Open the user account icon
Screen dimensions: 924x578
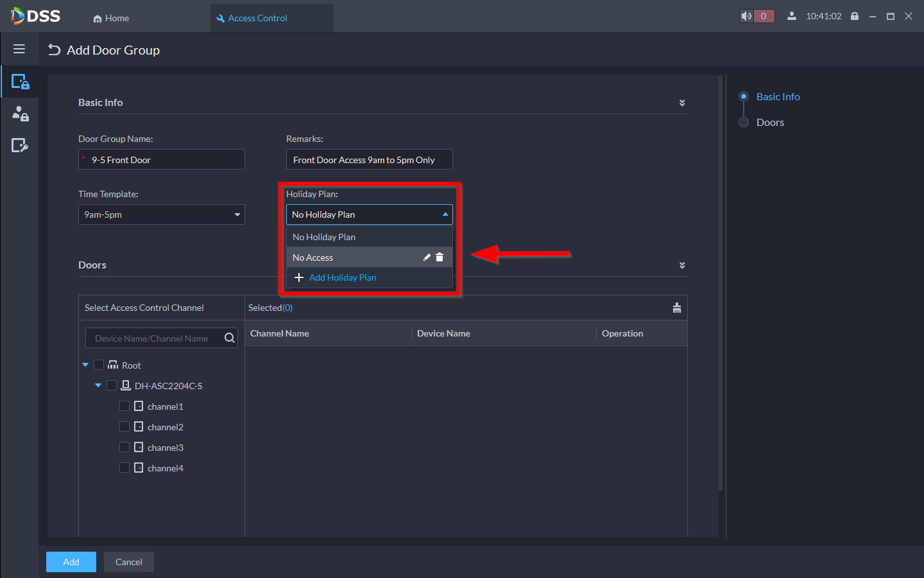(x=792, y=17)
